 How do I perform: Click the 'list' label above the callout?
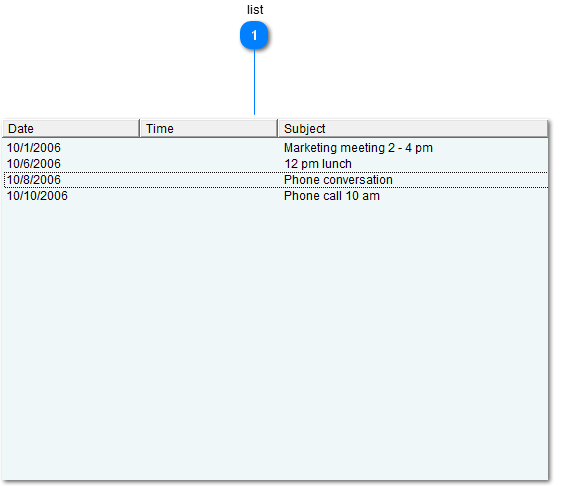point(255,10)
